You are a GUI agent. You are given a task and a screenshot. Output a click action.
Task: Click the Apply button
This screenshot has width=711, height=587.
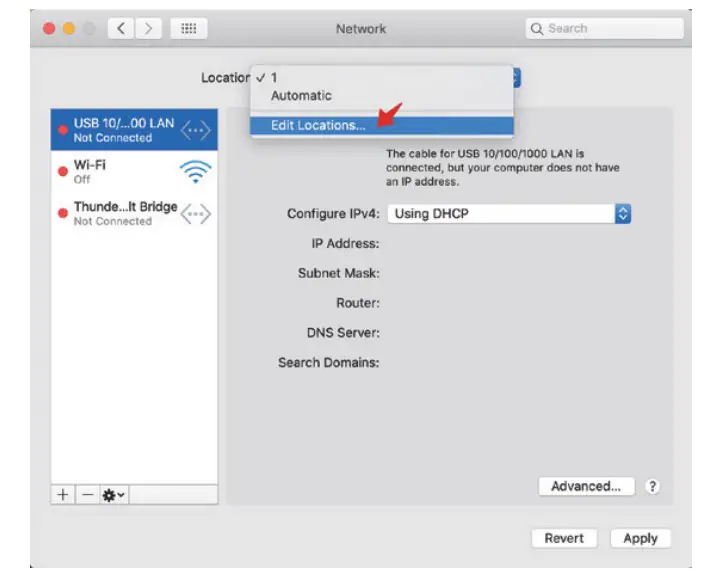[640, 538]
